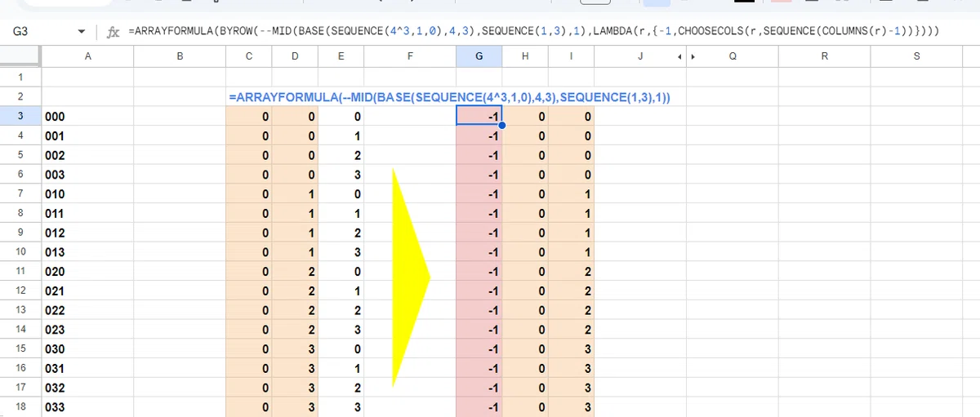The width and height of the screenshot is (980, 417).
Task: Select column B header
Action: (x=180, y=56)
